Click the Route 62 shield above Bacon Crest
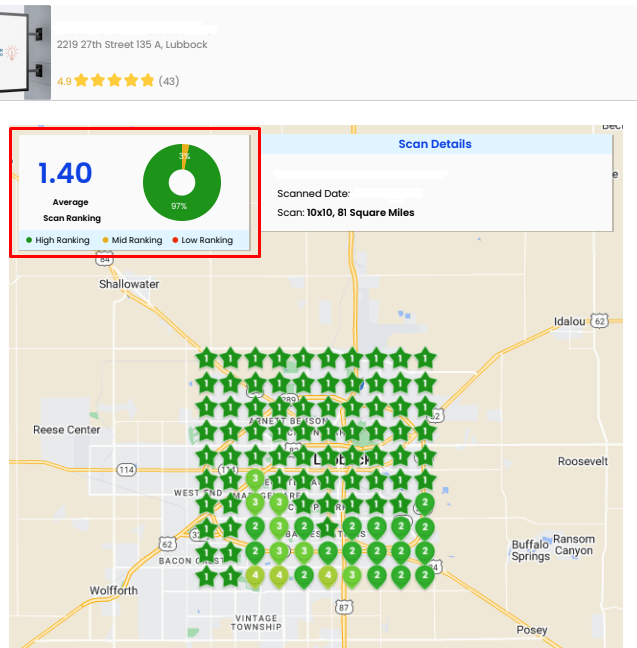The image size is (637, 648). click(x=167, y=544)
